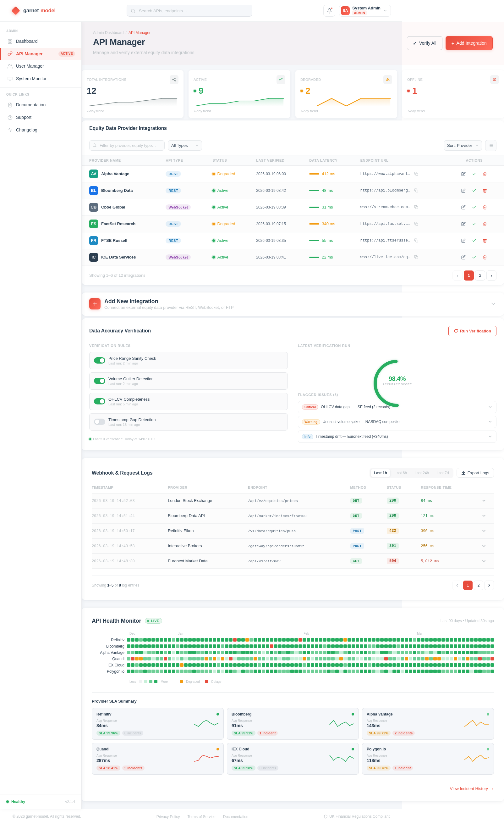The image size is (504, 824).
Task: Verify the FactSet Research integration
Action: tap(474, 224)
